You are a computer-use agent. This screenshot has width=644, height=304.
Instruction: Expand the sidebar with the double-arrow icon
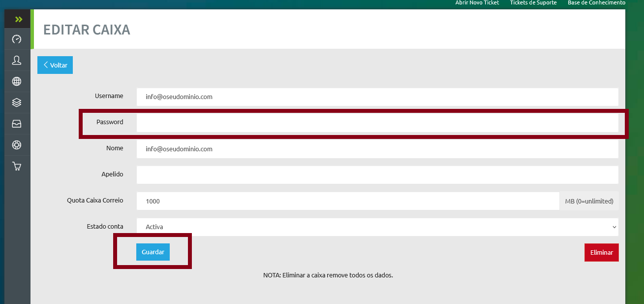pos(19,19)
